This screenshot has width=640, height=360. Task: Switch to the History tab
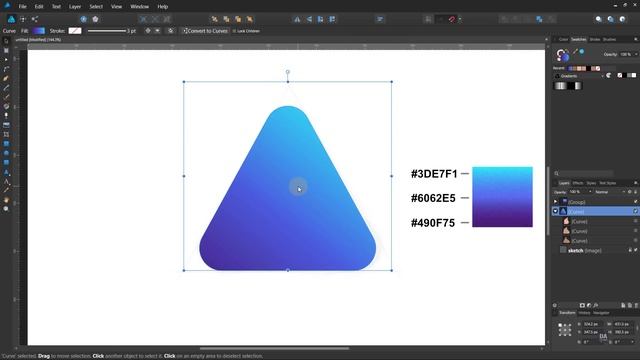584,313
